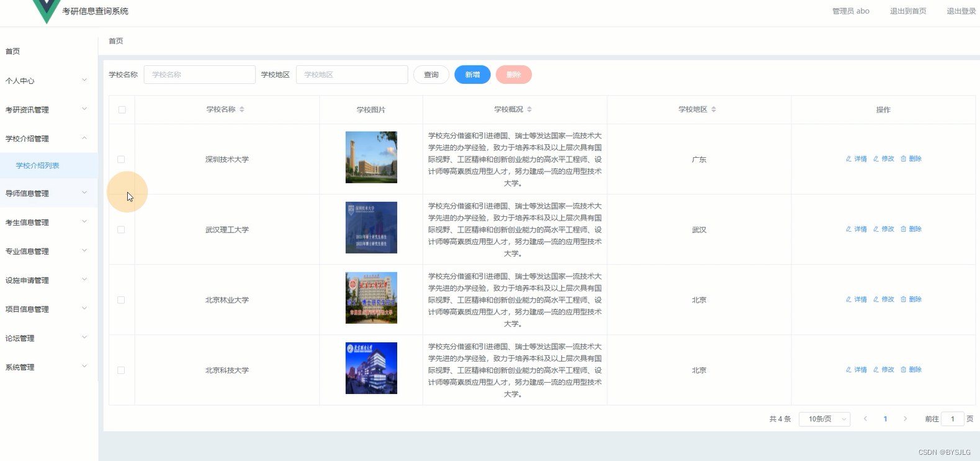Sort by 学校地区 column arrows
This screenshot has width=980, height=461.
click(714, 109)
